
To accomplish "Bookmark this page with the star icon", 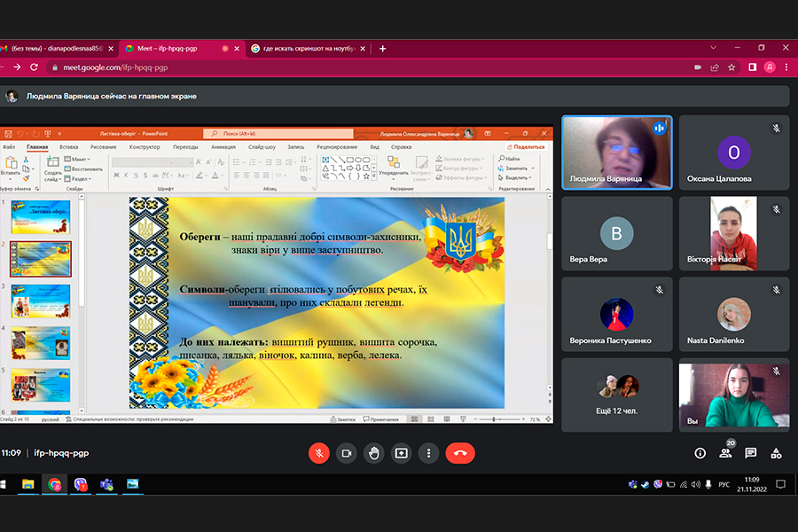I will coord(731,66).
